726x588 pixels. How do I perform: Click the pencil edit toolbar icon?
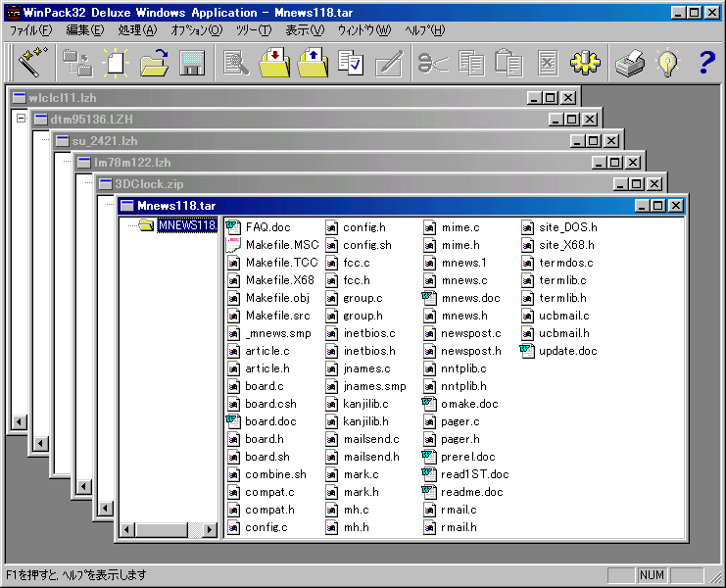[x=389, y=62]
